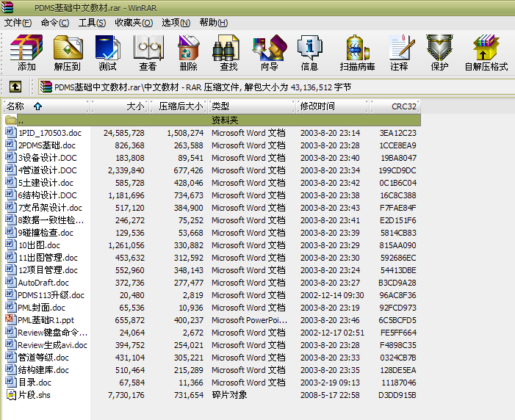This screenshot has width=515, height=420.
Task: Sort by 类型 column header
Action: pos(251,106)
